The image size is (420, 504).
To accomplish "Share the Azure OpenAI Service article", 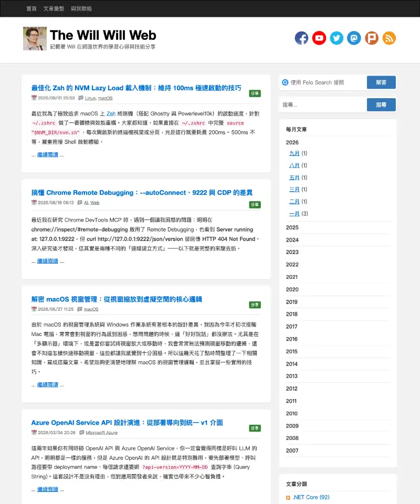I will [x=255, y=428].
